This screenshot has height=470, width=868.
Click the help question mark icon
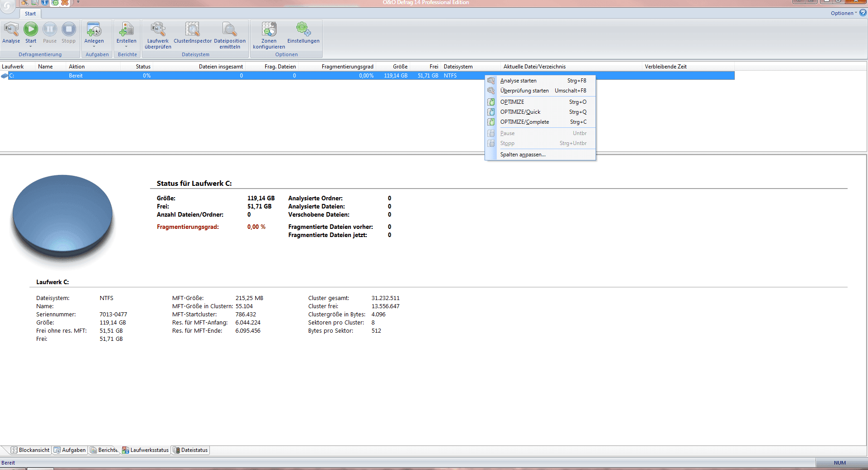point(863,13)
